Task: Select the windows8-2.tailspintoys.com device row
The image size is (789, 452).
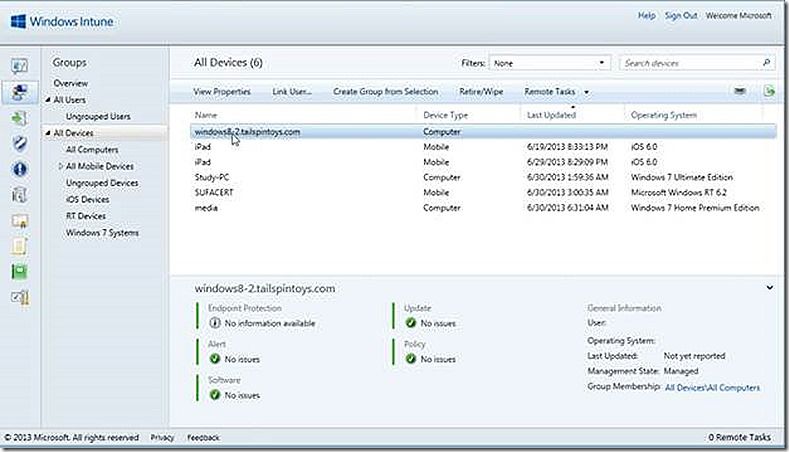Action: [483, 132]
